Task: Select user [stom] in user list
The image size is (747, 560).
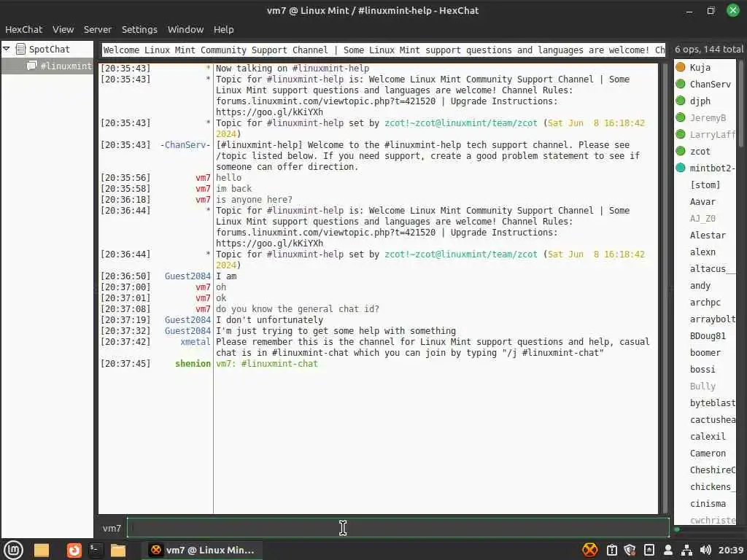Action: tap(705, 184)
